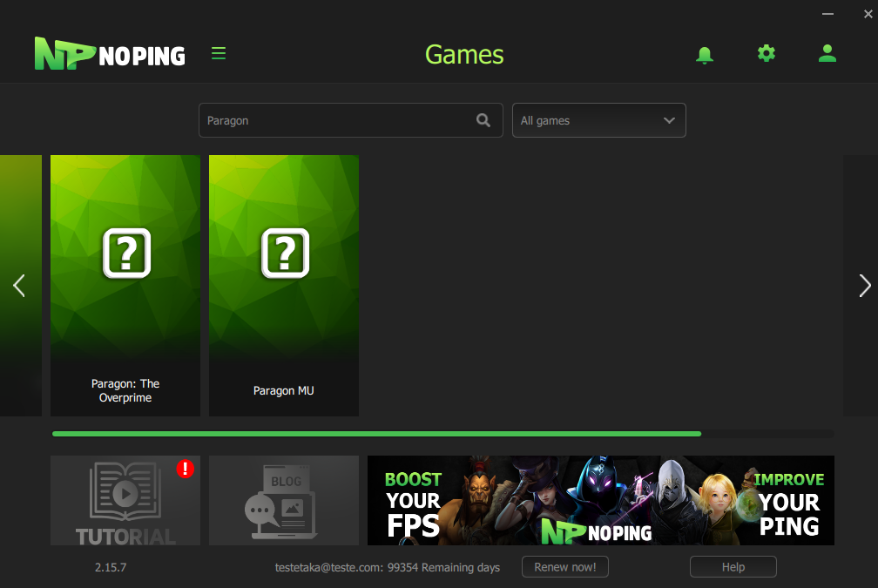Show next games with right arrow
878x588 pixels.
coord(865,286)
